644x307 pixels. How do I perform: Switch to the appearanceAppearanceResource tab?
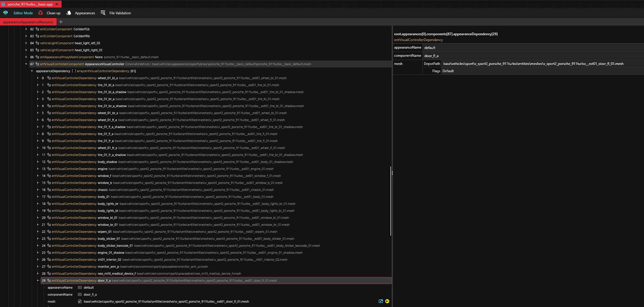pyautogui.click(x=28, y=22)
